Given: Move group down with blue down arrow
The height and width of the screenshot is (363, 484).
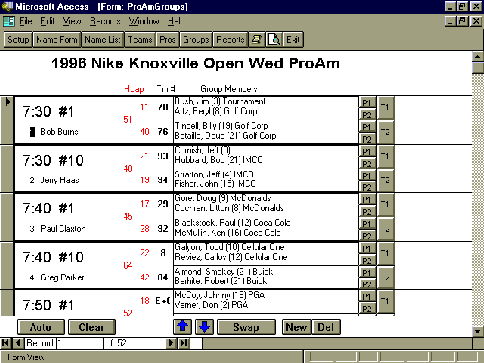Looking at the screenshot, I should pos(204,327).
